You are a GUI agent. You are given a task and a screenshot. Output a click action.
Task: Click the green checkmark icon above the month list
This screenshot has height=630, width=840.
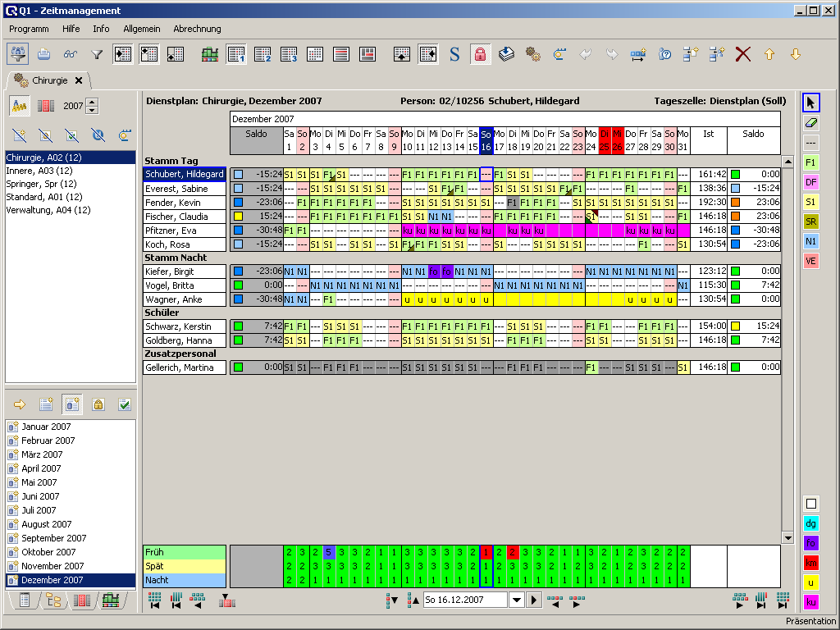[x=125, y=404]
